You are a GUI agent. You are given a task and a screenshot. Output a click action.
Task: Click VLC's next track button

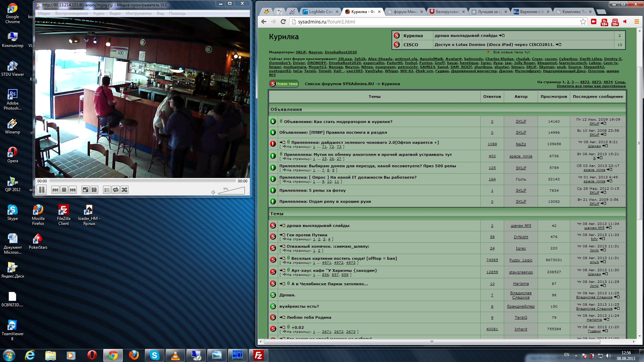pos(73,190)
